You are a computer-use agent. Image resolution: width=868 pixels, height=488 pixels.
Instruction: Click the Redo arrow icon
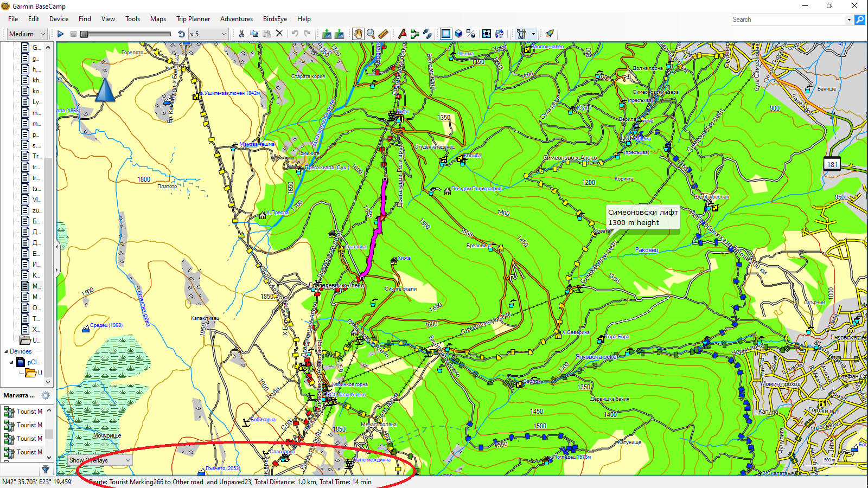[307, 34]
